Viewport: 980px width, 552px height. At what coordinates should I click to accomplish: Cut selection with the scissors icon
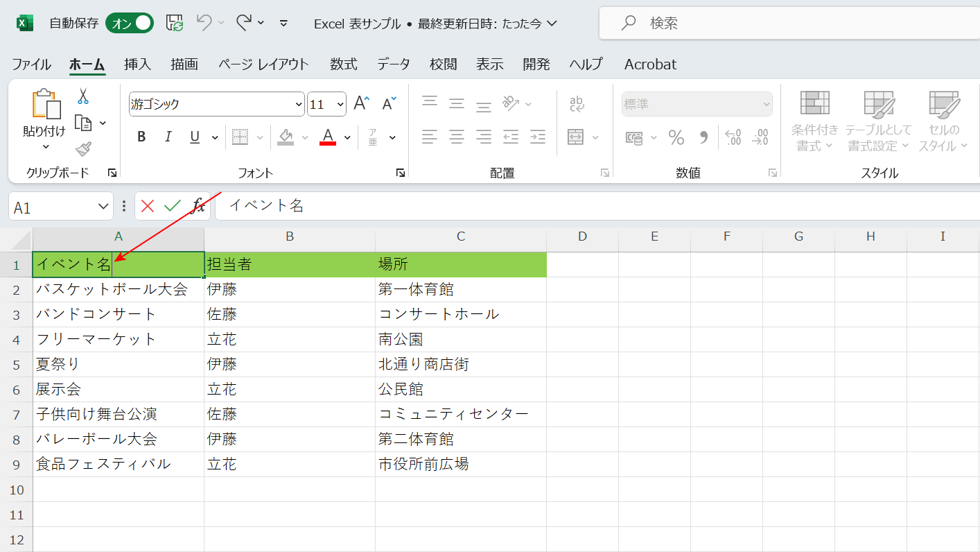coord(83,96)
